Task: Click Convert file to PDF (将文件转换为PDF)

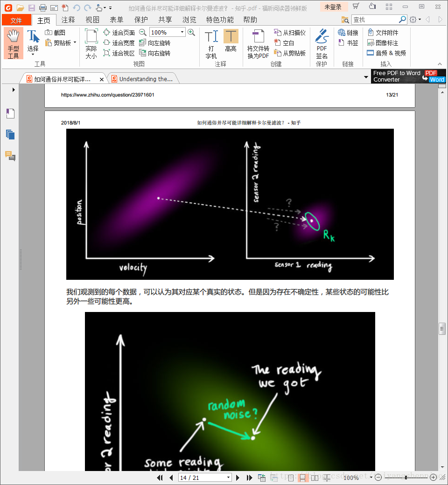Action: pyautogui.click(x=258, y=44)
